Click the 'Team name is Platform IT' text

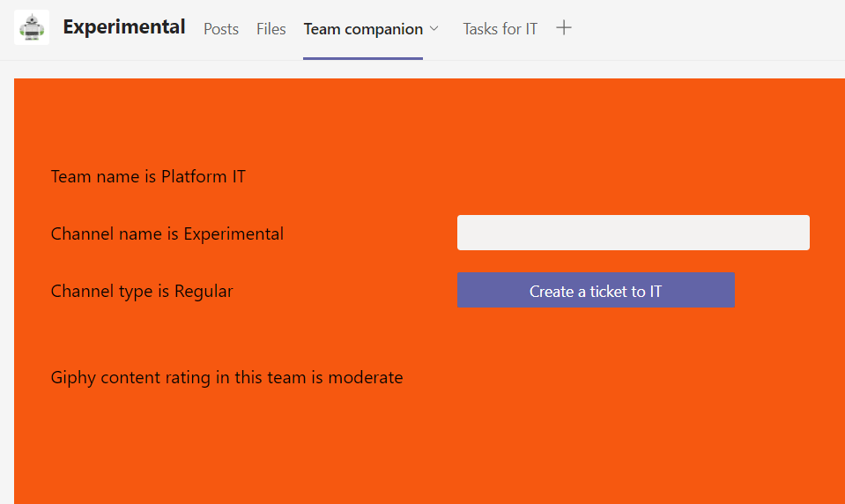pos(148,176)
